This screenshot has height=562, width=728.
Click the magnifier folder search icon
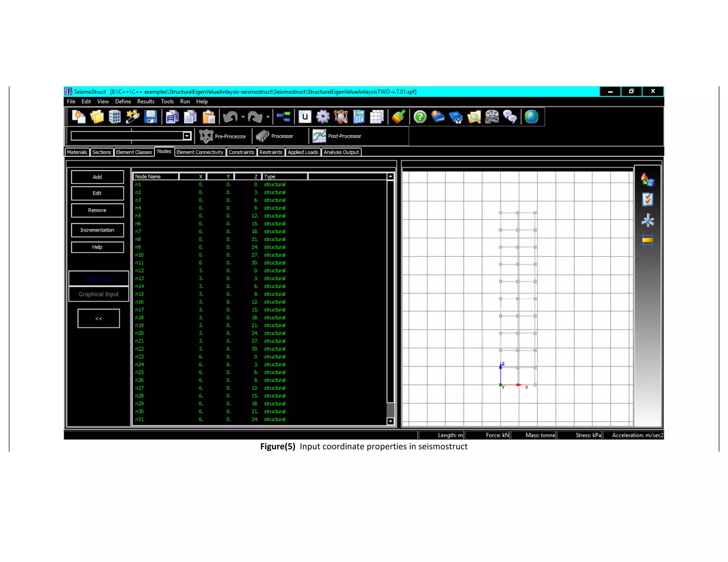click(x=474, y=117)
